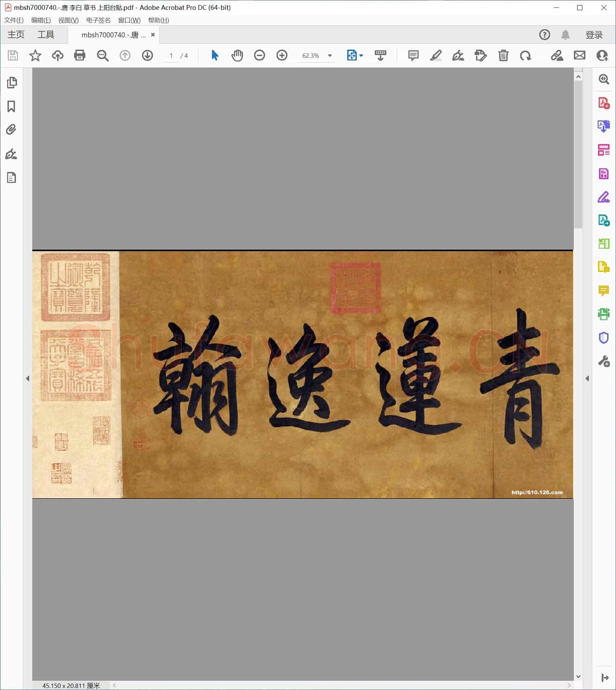Click the Save file icon
The width and height of the screenshot is (616, 690).
[x=13, y=55]
